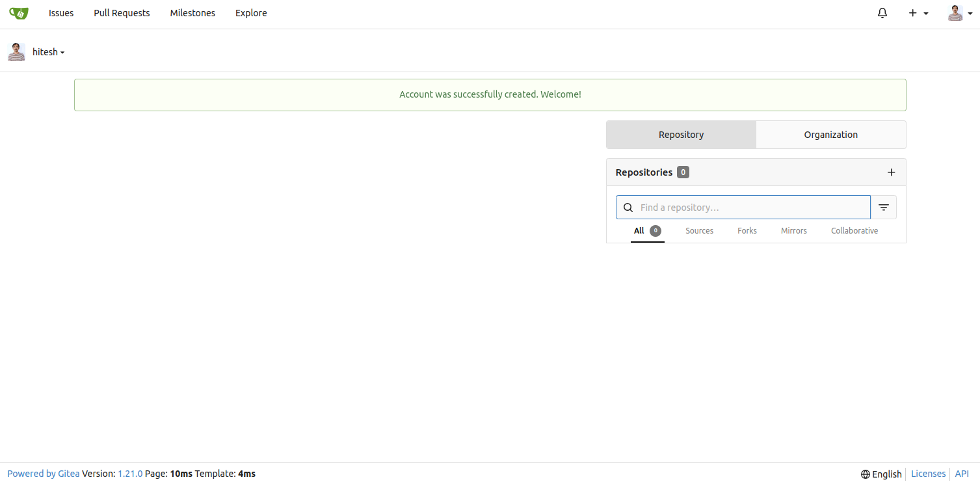Select the Collaborative filter tab

(854, 231)
